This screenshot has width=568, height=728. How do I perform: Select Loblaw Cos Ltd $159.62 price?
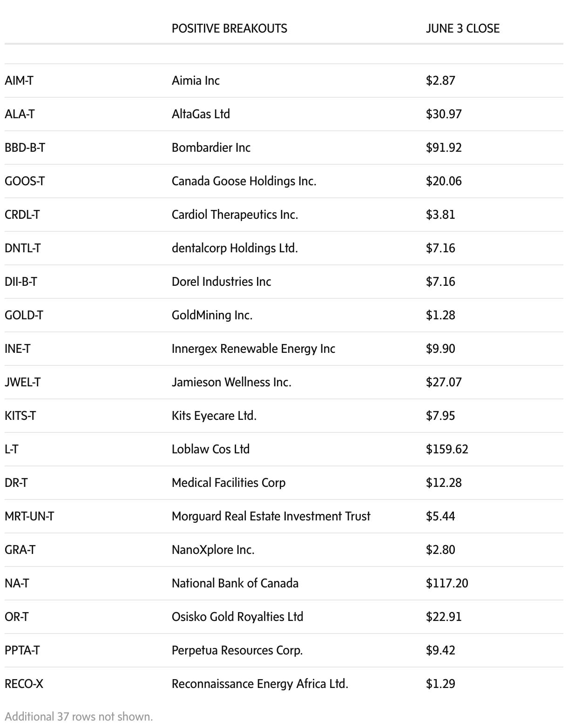447,449
